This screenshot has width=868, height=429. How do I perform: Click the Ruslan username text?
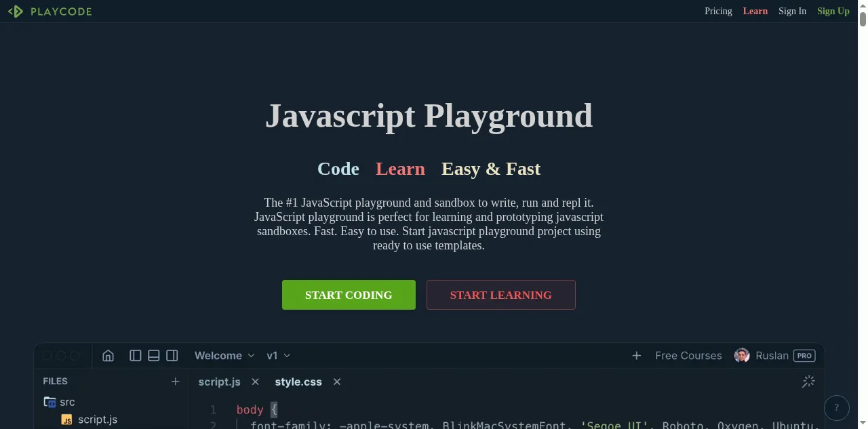(x=772, y=356)
